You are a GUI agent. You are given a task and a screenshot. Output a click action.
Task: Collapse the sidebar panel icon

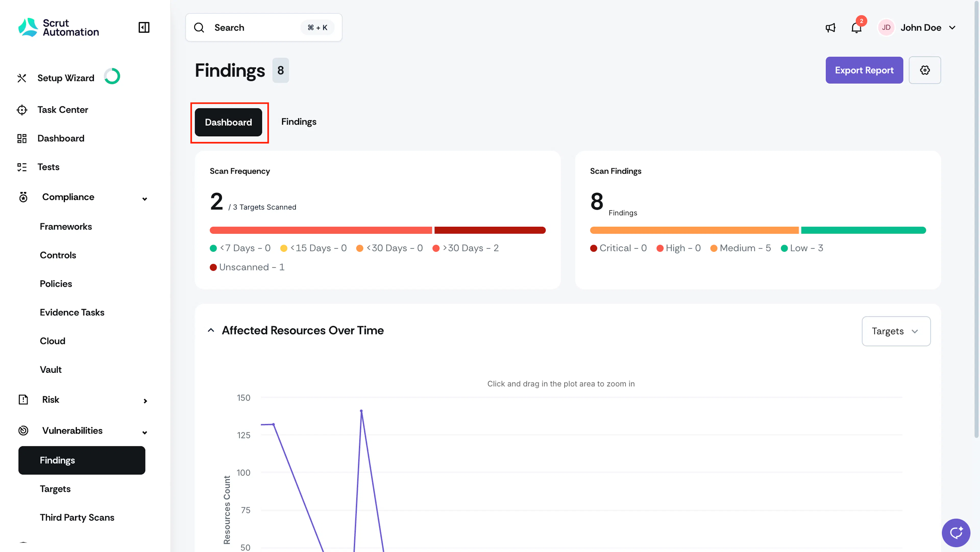click(x=144, y=27)
